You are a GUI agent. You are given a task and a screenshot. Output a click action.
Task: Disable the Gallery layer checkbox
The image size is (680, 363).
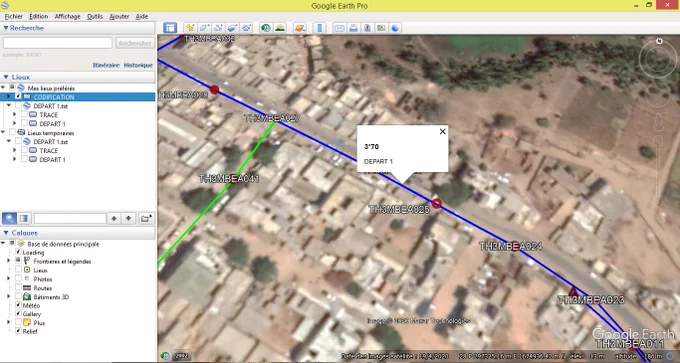click(18, 314)
